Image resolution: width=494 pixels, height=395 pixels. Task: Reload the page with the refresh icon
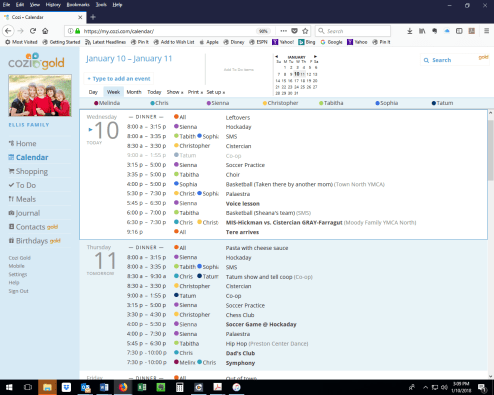click(33, 31)
